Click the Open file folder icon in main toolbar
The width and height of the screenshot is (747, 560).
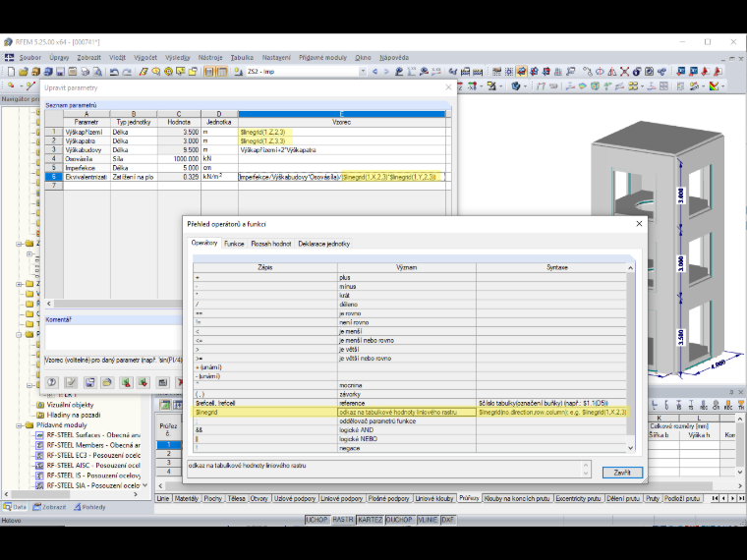[24, 72]
